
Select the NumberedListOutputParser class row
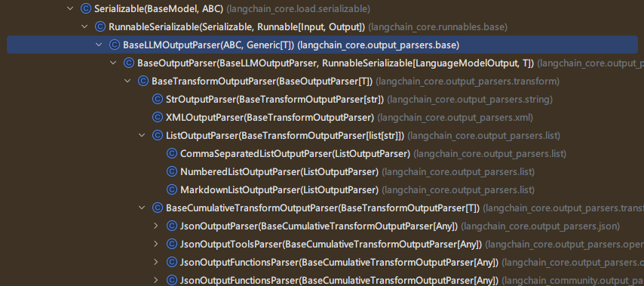pyautogui.click(x=322, y=171)
